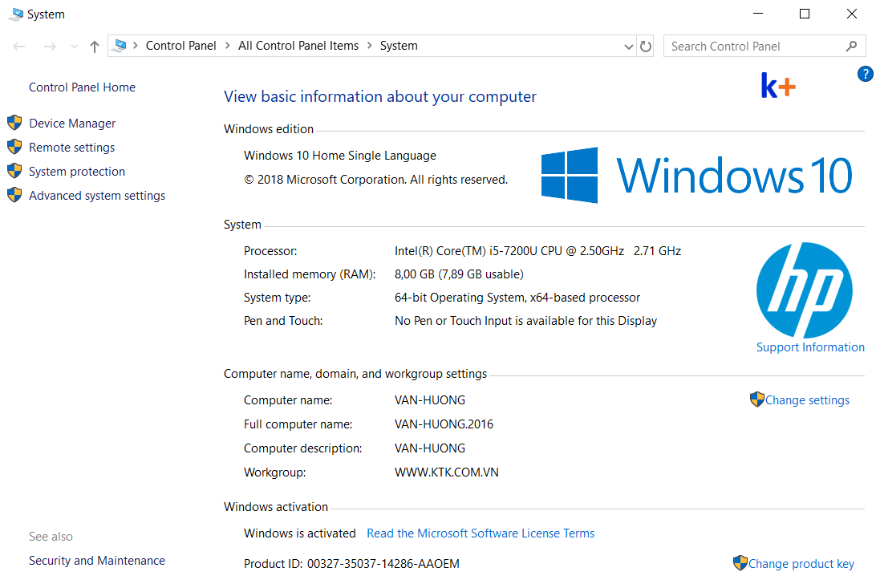Click the Windows 10 Home Single Language text
The width and height of the screenshot is (876, 588).
coord(340,156)
